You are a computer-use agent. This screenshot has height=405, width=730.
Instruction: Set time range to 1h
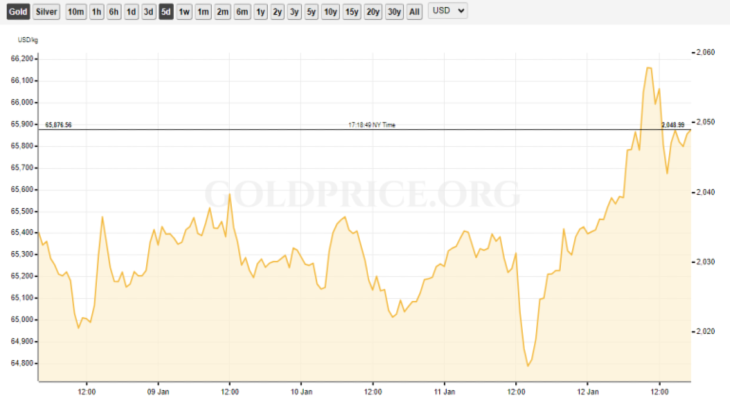point(96,12)
